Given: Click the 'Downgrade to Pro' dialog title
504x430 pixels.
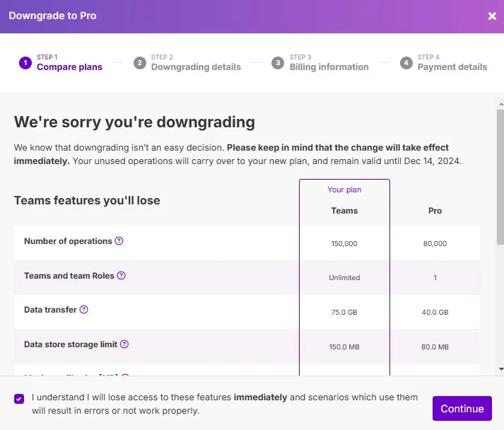Looking at the screenshot, I should [52, 16].
